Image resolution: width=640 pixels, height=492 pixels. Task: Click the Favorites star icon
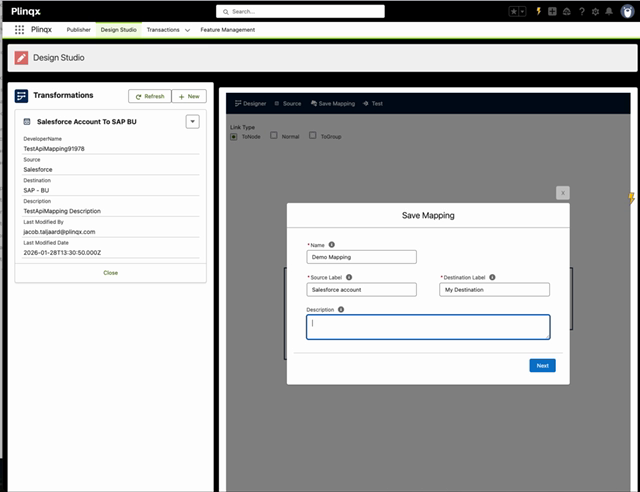point(514,11)
